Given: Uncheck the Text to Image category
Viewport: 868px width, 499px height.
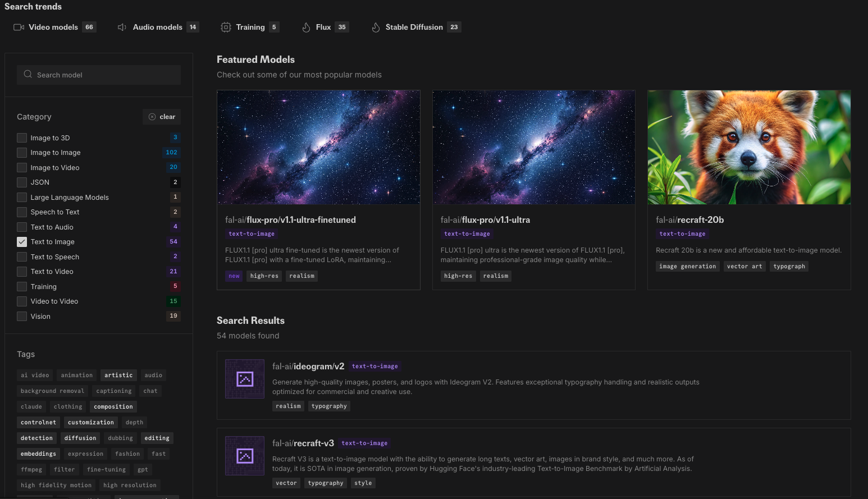Looking at the screenshot, I should coord(22,242).
